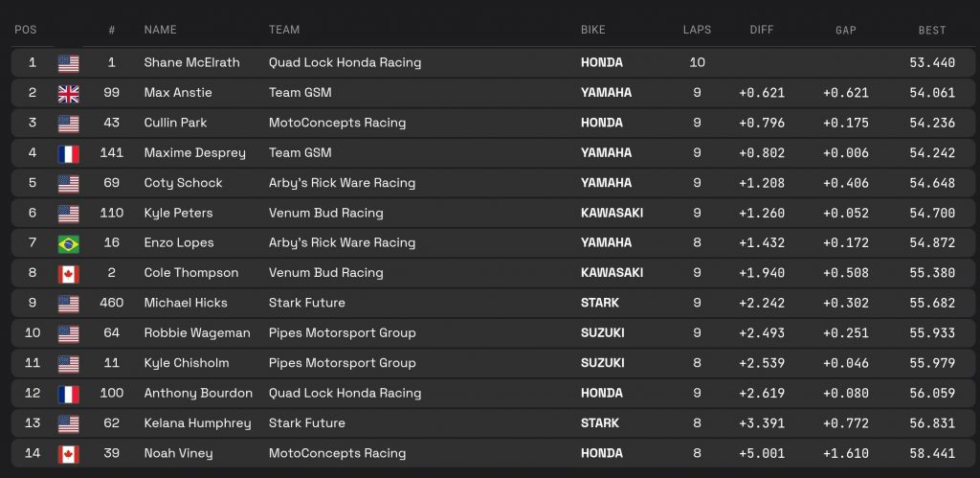Click the NAME column header
The image size is (980, 478).
coord(160,30)
